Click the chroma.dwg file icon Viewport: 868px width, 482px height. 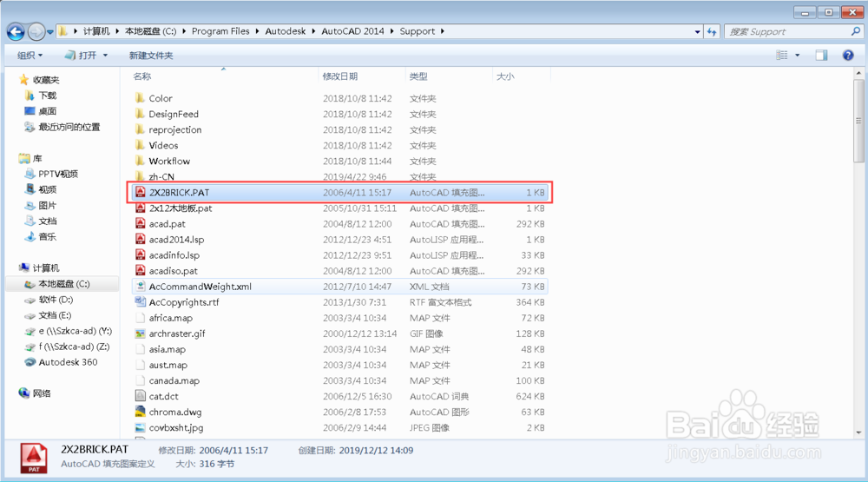click(x=140, y=412)
